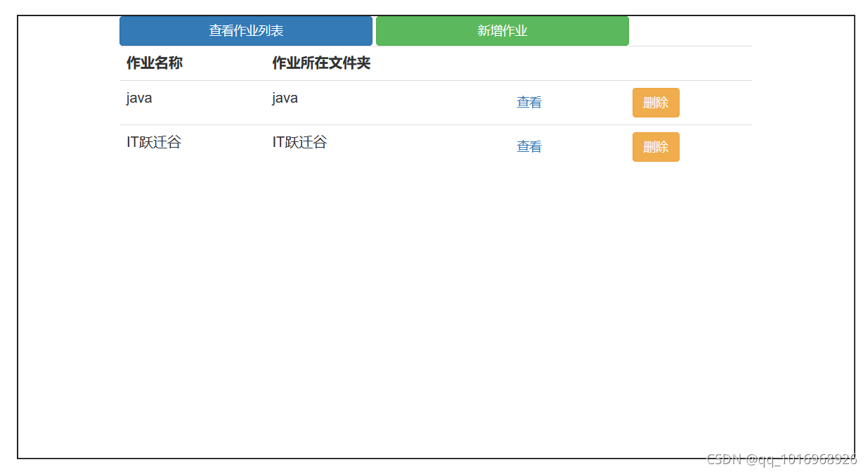The image size is (868, 474).
Task: Switch to the 查看作业列表 tab
Action: [245, 30]
